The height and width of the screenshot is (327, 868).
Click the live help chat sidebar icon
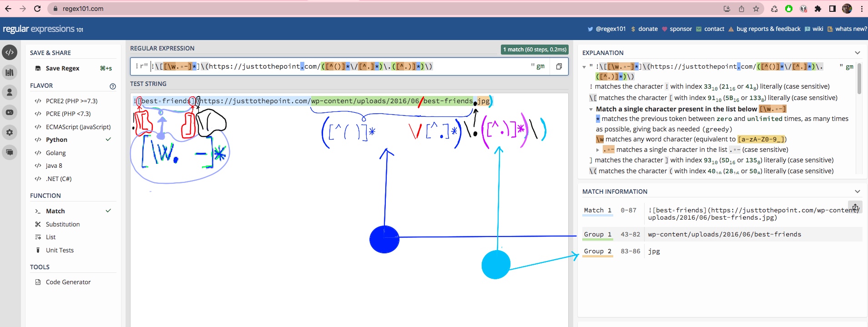coord(10,152)
